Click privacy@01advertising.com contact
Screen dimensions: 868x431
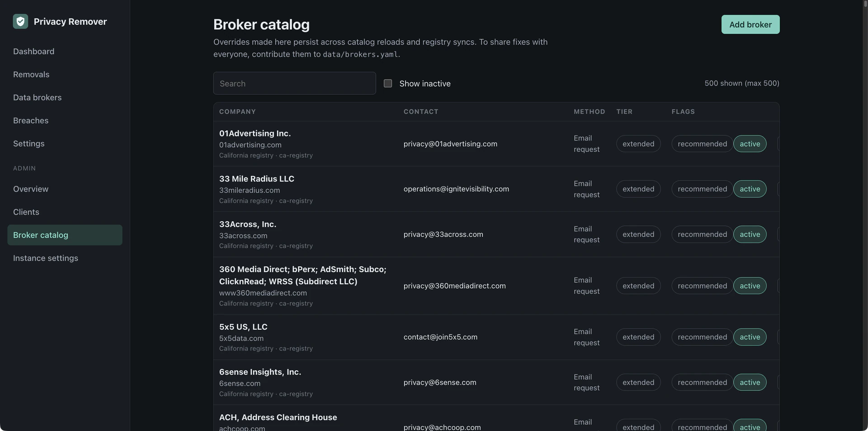450,144
